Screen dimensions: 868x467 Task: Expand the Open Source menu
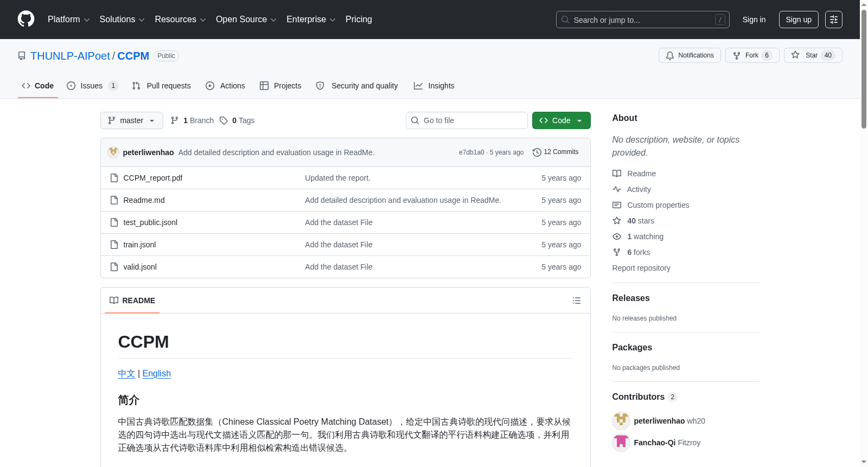pyautogui.click(x=246, y=20)
